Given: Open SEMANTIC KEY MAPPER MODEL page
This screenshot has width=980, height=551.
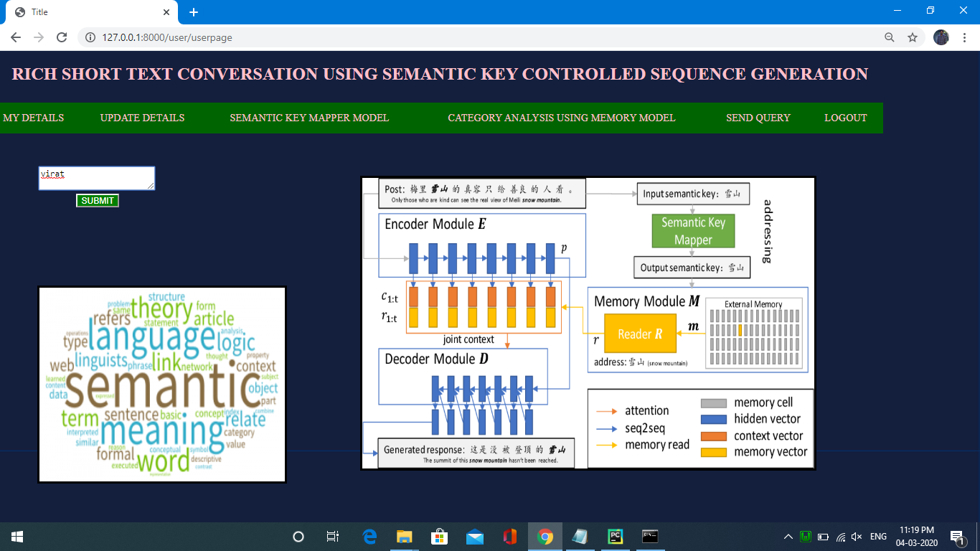Looking at the screenshot, I should click(x=309, y=118).
